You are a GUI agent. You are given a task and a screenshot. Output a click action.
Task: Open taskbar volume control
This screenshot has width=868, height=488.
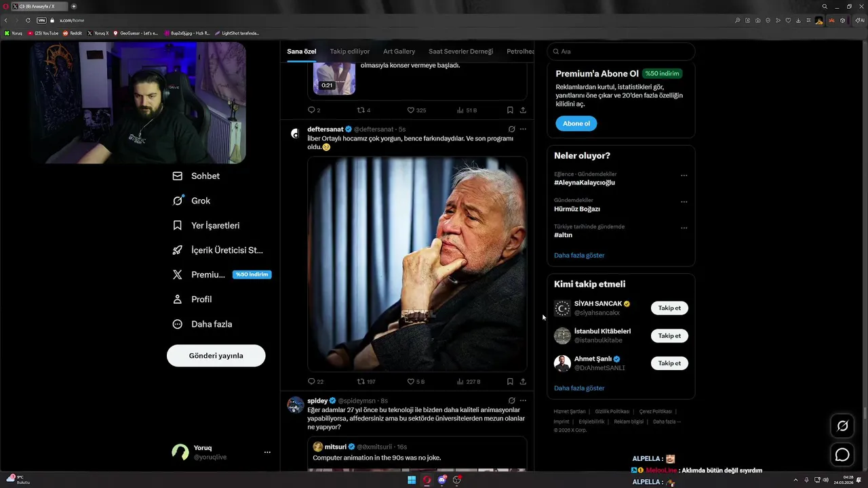pos(825,480)
